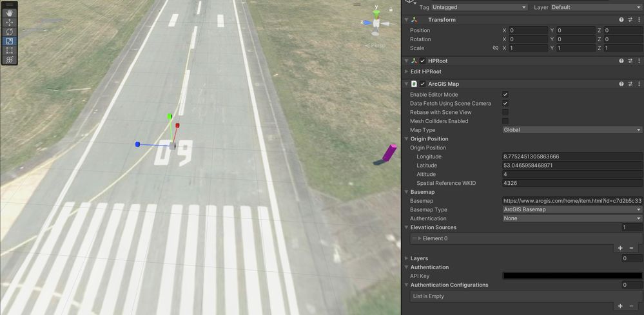This screenshot has width=644, height=315.
Task: Collapse the ArcGIS Map component
Action: click(406, 84)
